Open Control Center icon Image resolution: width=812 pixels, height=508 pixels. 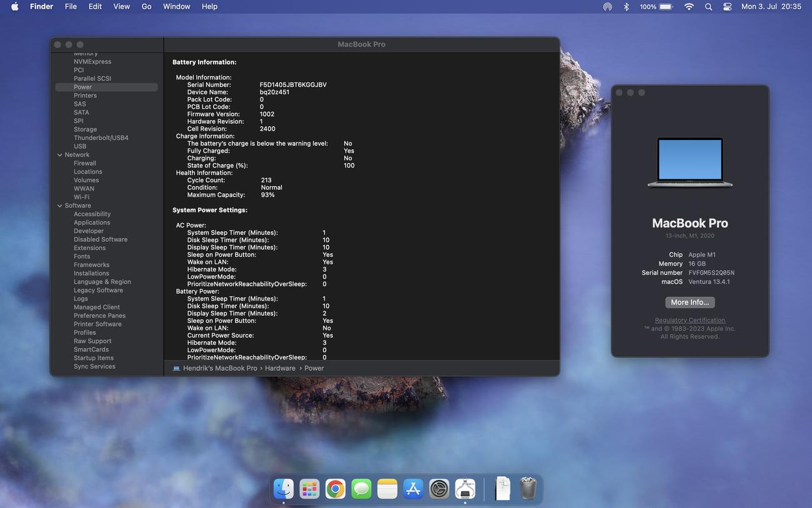(728, 6)
